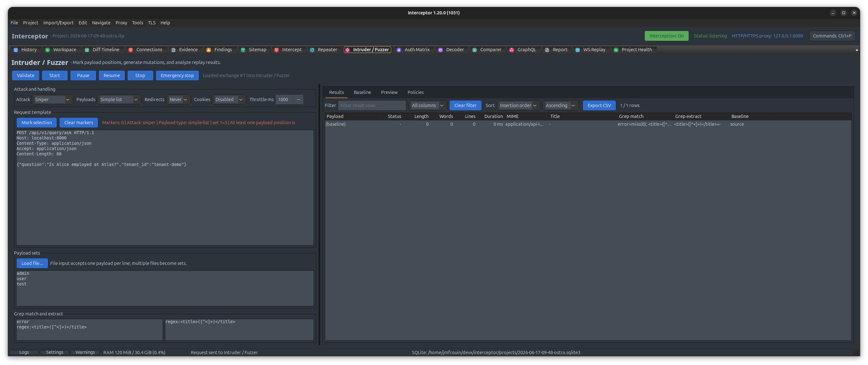Screen dimensions: 868x365
Task: Click the Pause button
Action: pyautogui.click(x=83, y=76)
